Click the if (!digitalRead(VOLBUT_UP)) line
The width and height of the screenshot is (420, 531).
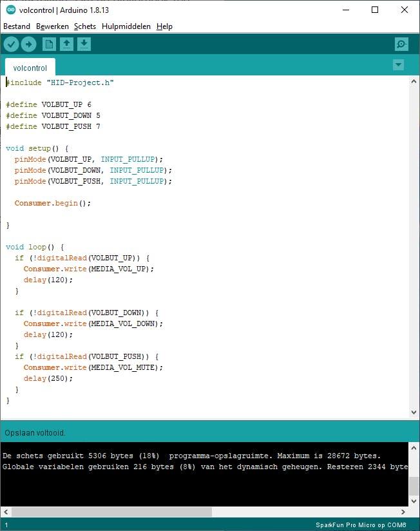[x=82, y=258]
